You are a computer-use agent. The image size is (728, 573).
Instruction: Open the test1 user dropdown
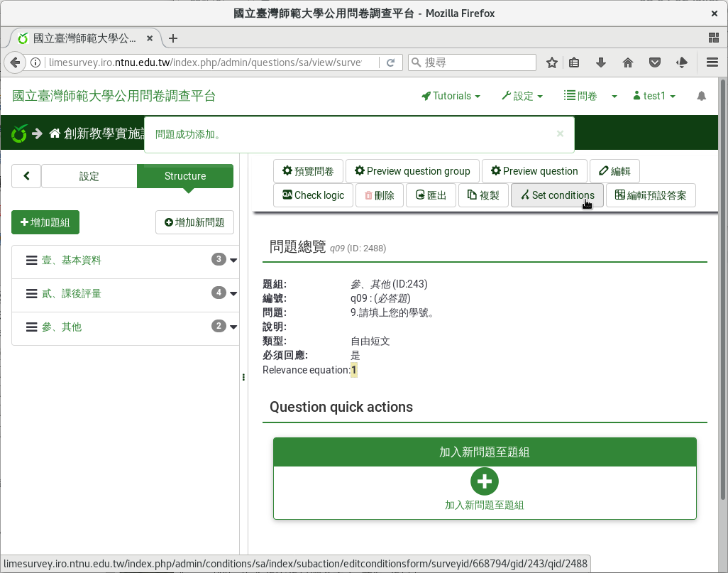tap(654, 96)
